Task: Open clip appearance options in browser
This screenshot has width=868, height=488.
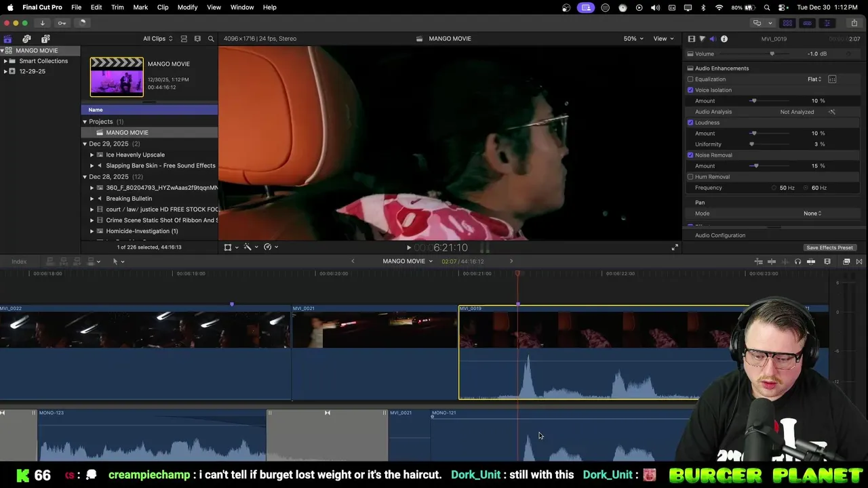Action: (197, 39)
